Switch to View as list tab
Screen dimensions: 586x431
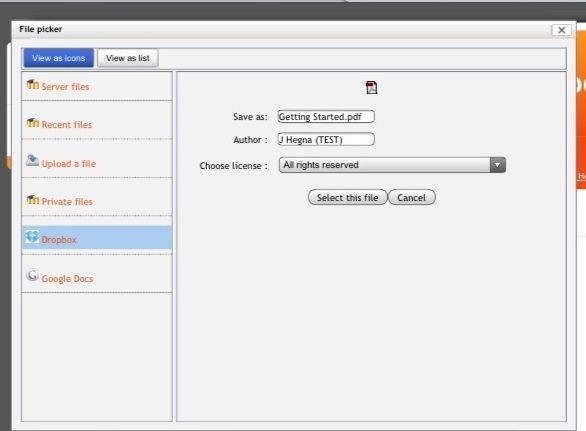click(x=128, y=58)
